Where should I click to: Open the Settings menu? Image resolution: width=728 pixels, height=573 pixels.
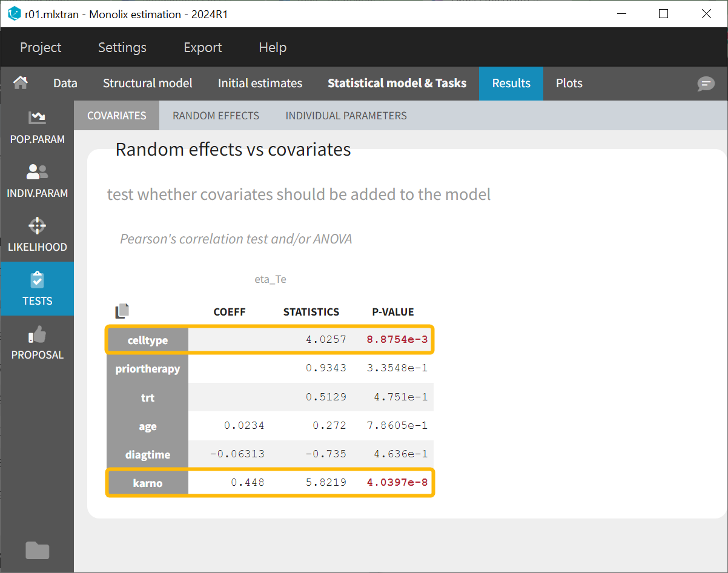click(x=122, y=47)
